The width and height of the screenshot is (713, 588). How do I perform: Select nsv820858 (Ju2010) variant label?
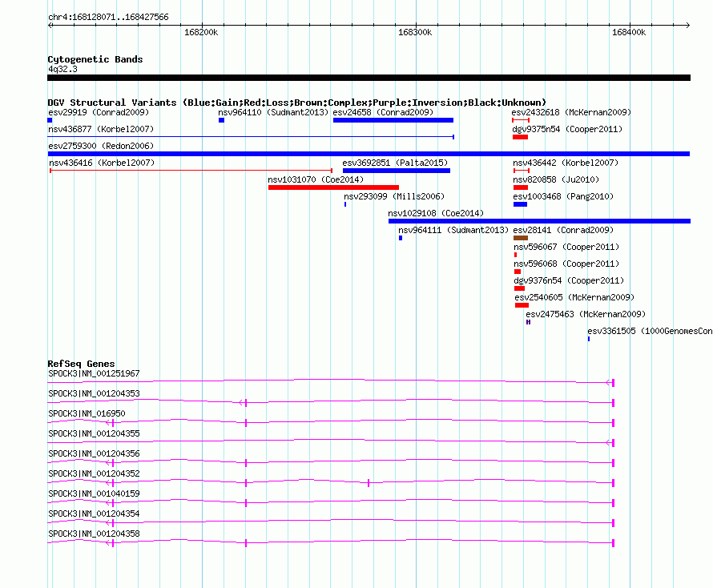pos(556,179)
